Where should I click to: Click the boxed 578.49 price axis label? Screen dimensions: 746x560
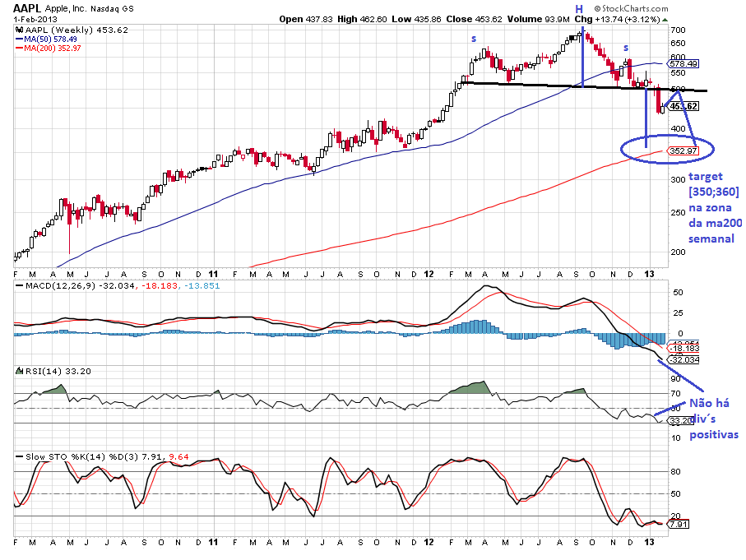(x=683, y=64)
